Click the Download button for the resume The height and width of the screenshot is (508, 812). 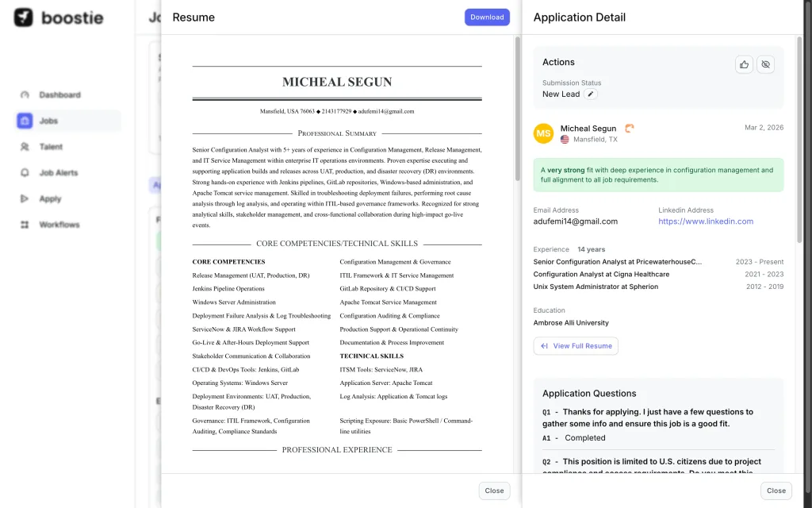486,17
